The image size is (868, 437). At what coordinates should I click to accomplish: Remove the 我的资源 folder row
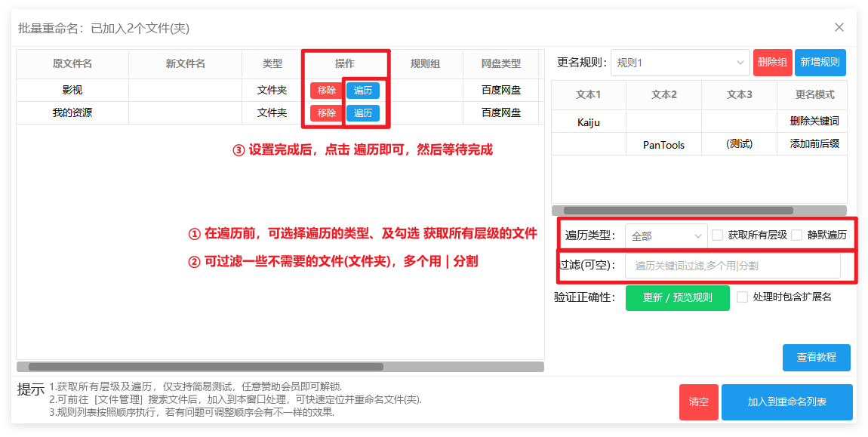pyautogui.click(x=326, y=113)
